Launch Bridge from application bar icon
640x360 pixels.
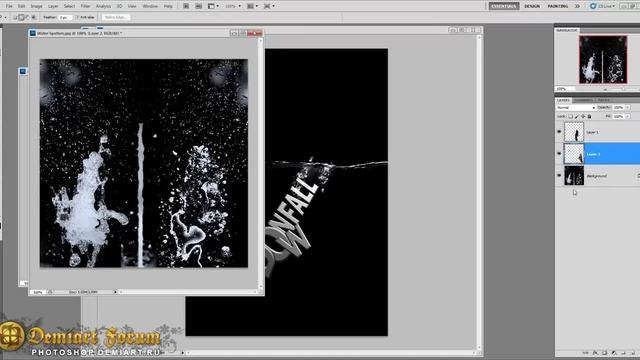pyautogui.click(x=186, y=6)
